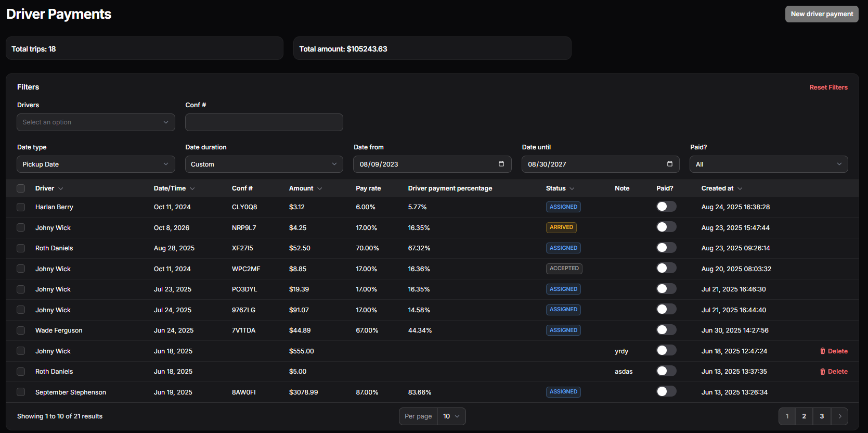Image resolution: width=868 pixels, height=433 pixels.
Task: Sort table by Amount column arrow
Action: [319, 188]
